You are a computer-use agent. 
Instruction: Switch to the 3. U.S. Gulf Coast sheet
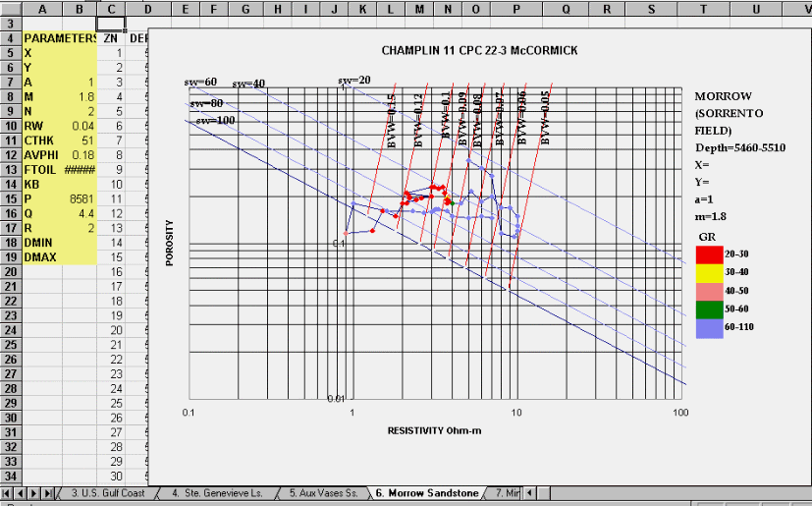click(x=107, y=492)
